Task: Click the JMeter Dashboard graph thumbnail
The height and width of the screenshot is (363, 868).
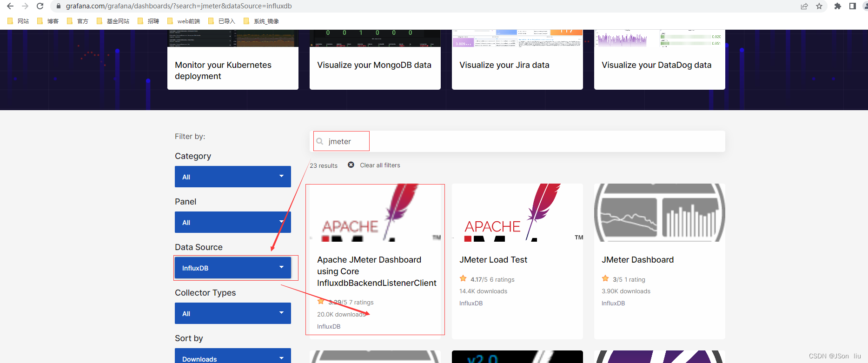Action: pyautogui.click(x=660, y=212)
